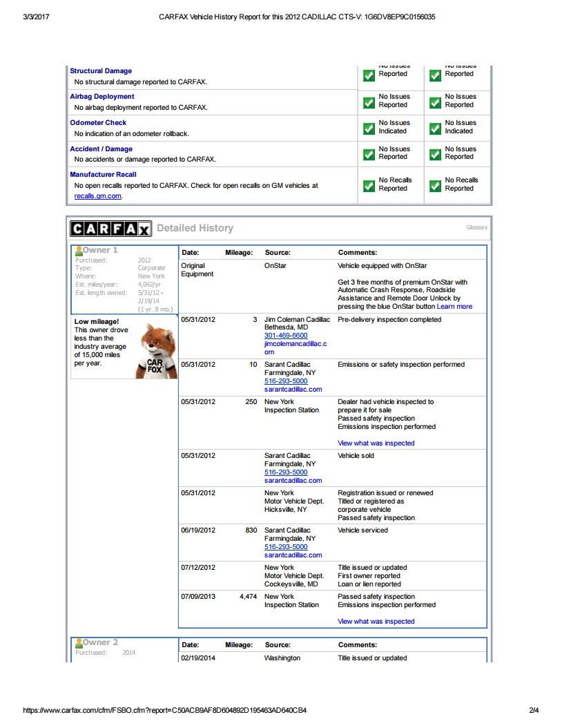Screen dimensions: 562x728
Task: Click View what was inspected for 250-mile entry
Action: pyautogui.click(x=376, y=443)
